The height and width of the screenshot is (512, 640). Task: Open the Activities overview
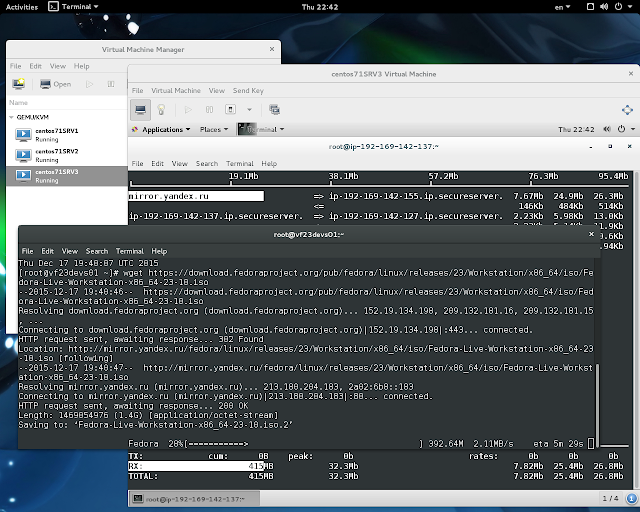coord(22,7)
